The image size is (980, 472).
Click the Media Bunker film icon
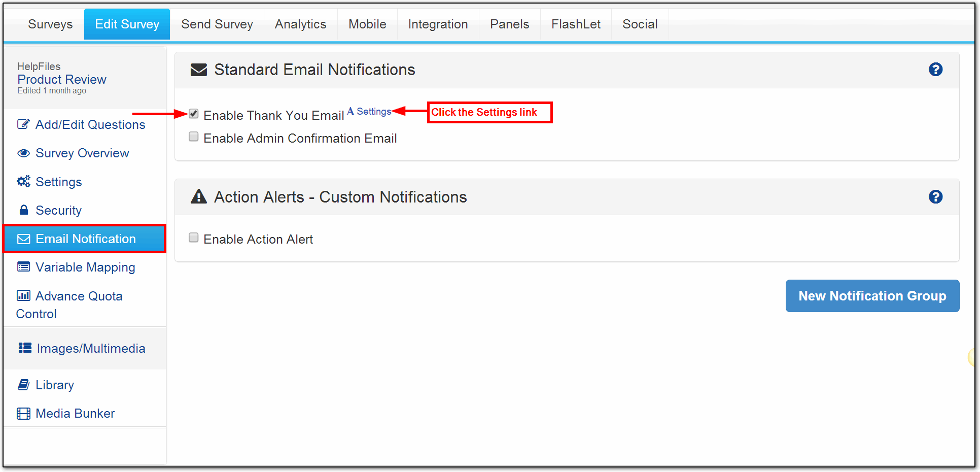(23, 414)
